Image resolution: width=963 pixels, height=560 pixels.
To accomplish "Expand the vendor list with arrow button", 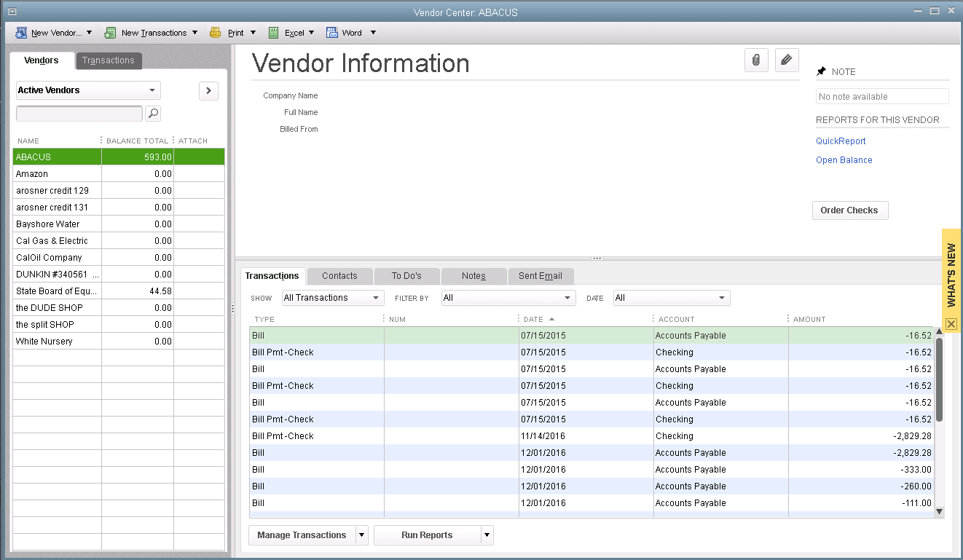I will pyautogui.click(x=208, y=90).
